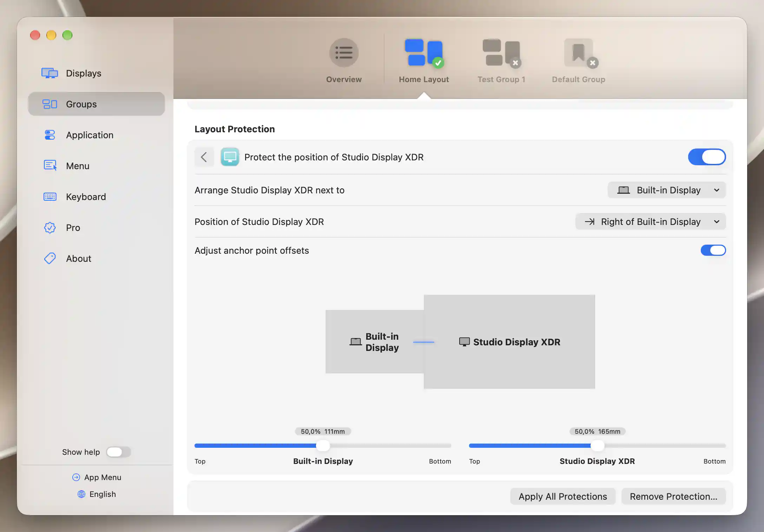This screenshot has height=532, width=764.
Task: Toggle Adjust anchor point offsets switch
Action: (713, 250)
